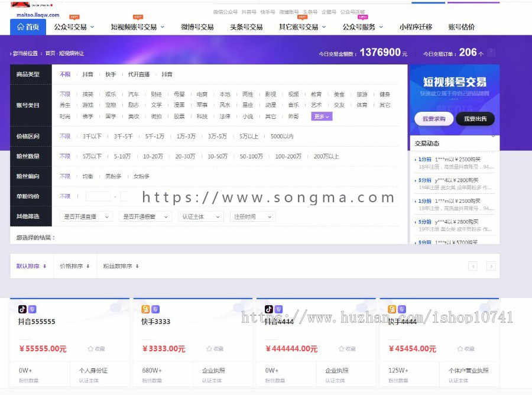The image size is (532, 395).
Task: Open the 账号估价 menu item
Action: coord(462,27)
